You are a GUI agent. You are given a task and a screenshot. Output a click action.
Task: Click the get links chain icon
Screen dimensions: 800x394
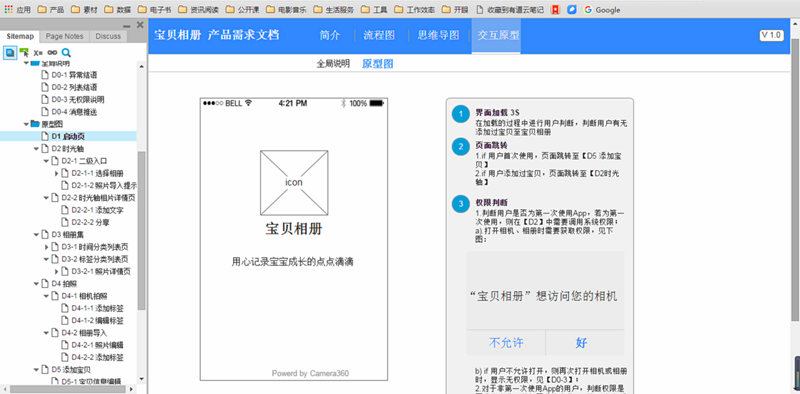53,53
